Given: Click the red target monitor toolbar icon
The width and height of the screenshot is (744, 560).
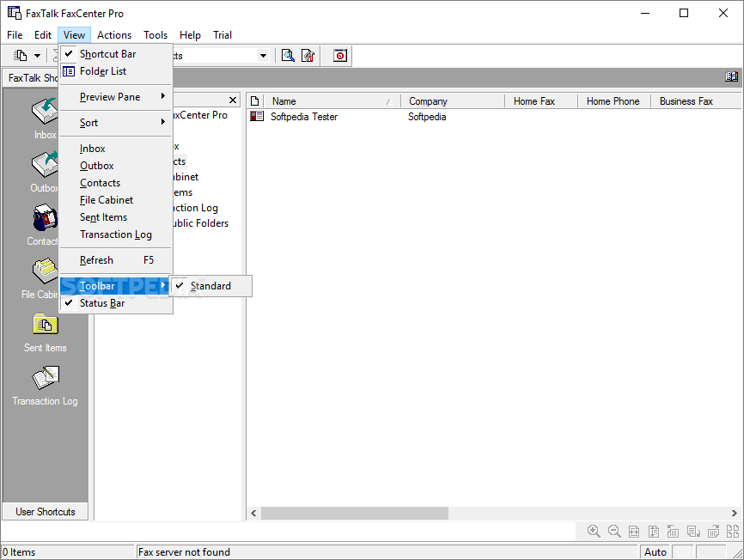Looking at the screenshot, I should coord(339,56).
